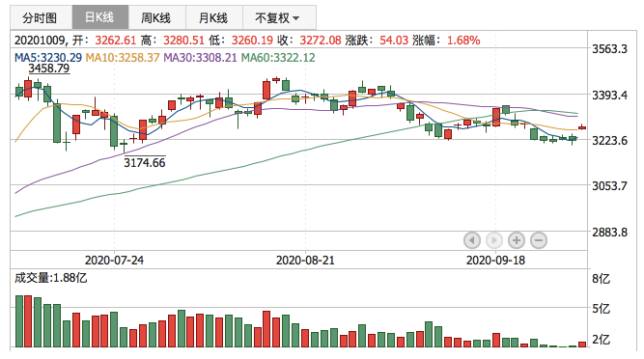644x359 pixels.
Task: Zoom out with the minus button
Action: tap(539, 240)
